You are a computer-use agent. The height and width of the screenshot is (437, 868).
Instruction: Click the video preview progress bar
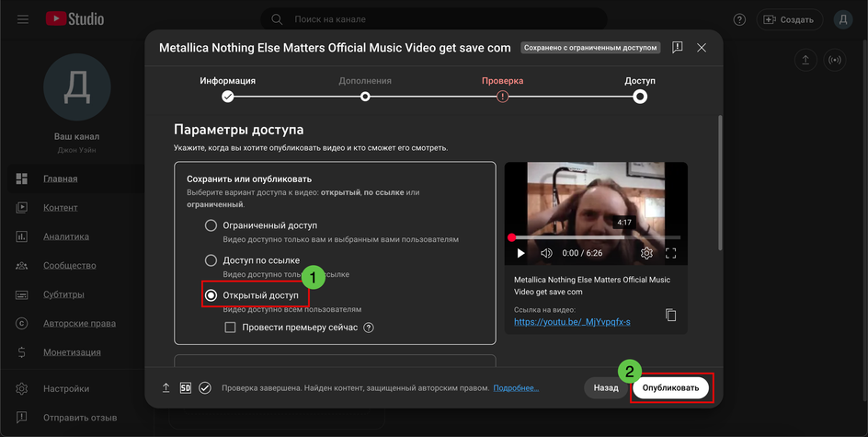(596, 237)
